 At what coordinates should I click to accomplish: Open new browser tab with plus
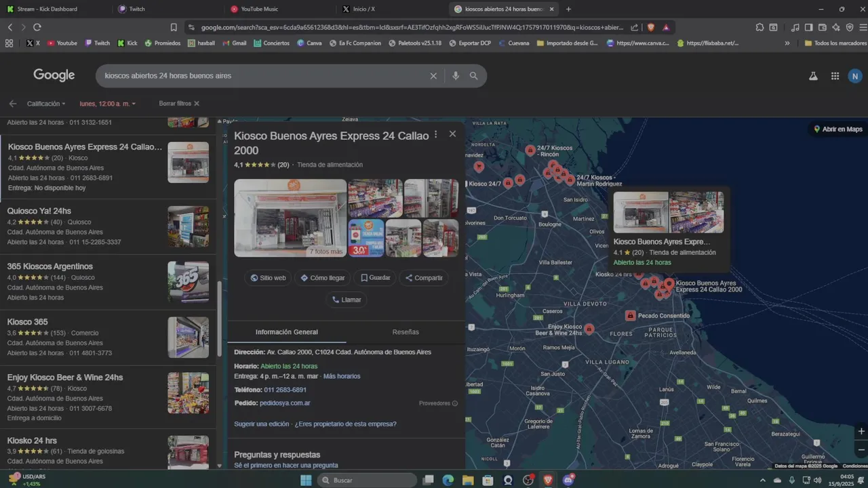[x=568, y=9]
